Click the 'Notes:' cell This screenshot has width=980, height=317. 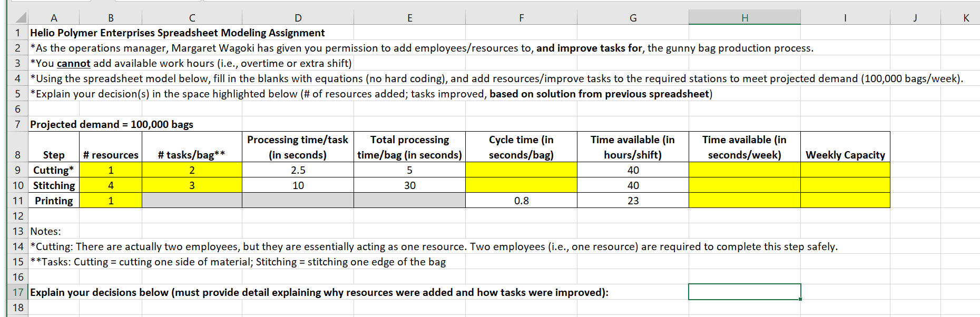tap(45, 231)
